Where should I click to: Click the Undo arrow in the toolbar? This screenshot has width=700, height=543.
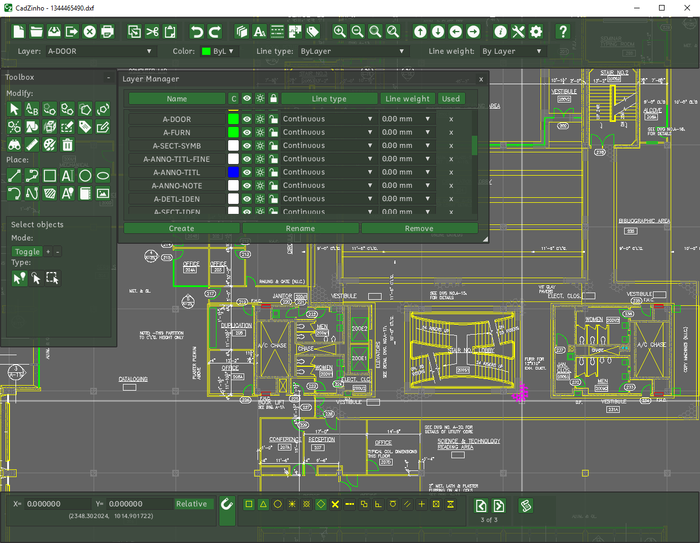[x=196, y=32]
